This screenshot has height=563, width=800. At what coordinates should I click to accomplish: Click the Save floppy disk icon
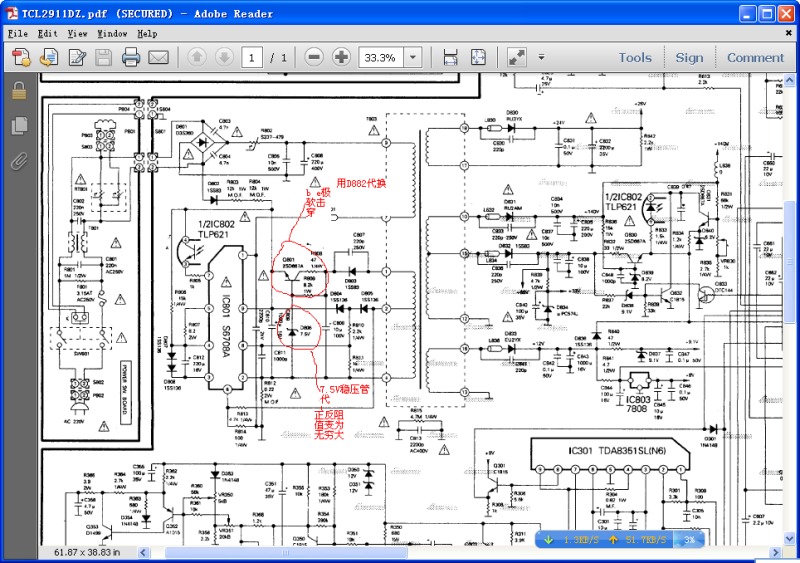pyautogui.click(x=104, y=57)
